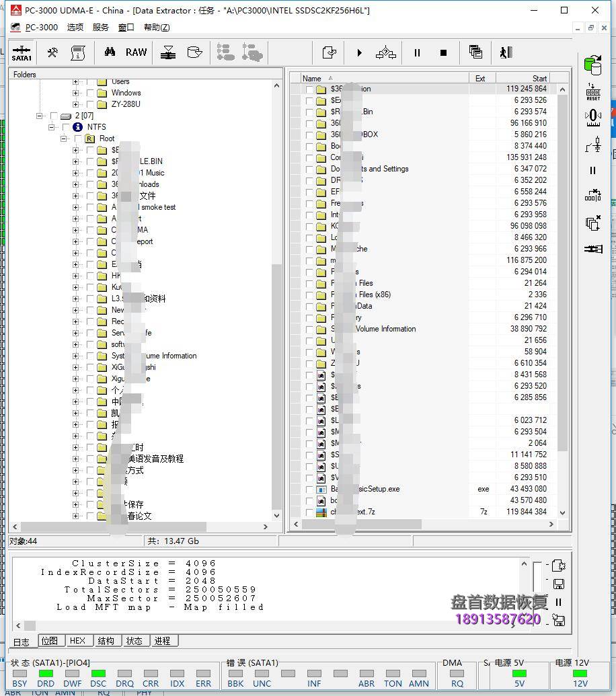Collapse the Root node in folder tree
616x696 pixels.
(x=64, y=139)
